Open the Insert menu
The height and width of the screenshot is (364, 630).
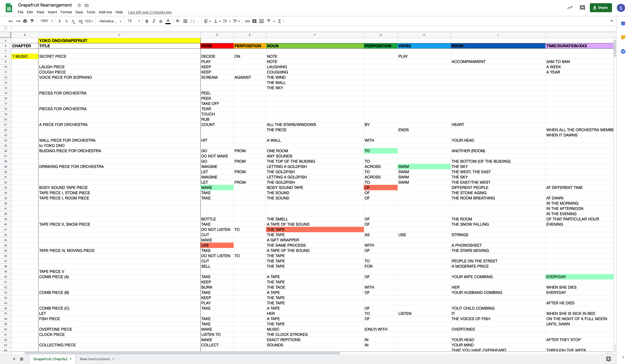pos(52,12)
